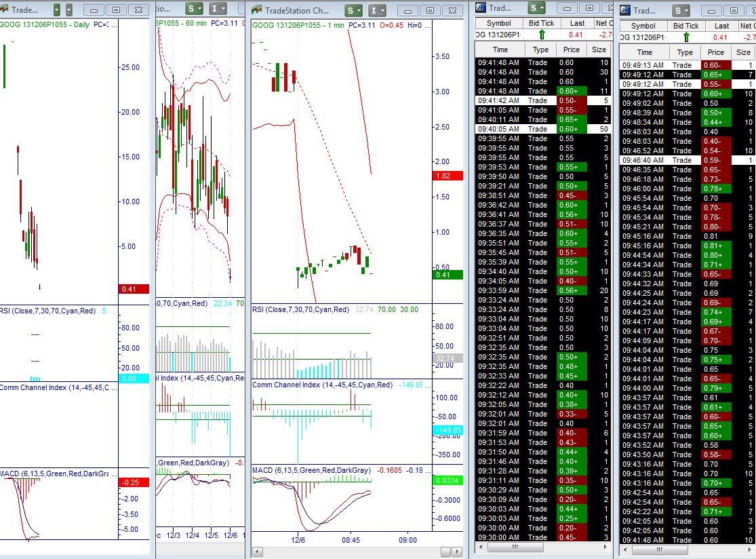Click the Type column header in right Time & Sales
Image resolution: width=756 pixels, height=559 pixels.
[685, 52]
